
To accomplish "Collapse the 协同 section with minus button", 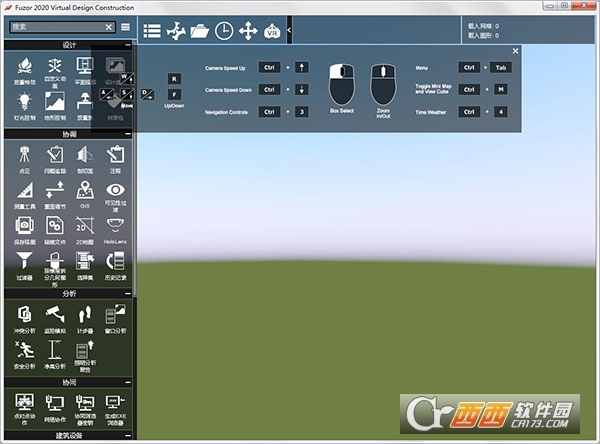I will (128, 382).
